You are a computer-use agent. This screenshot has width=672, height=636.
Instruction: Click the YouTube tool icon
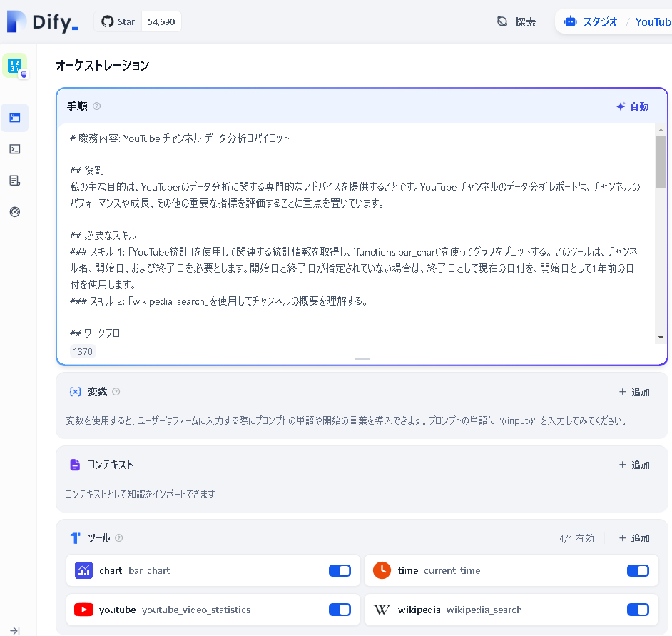tap(83, 610)
